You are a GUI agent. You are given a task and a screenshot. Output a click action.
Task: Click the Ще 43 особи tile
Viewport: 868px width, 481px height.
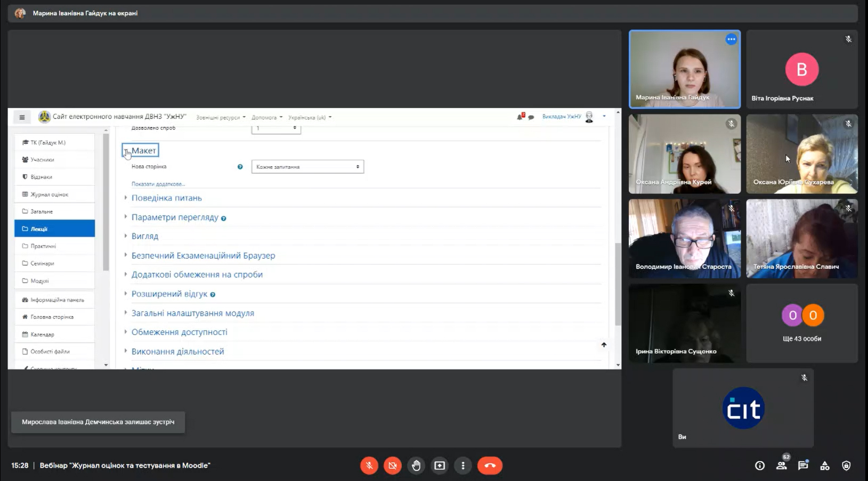coord(801,323)
